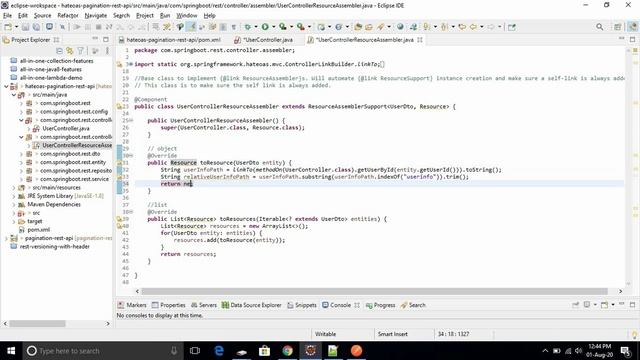The height and width of the screenshot is (360, 640).
Task: Click the Next Annotation toolbar icon
Action: (x=427, y=27)
